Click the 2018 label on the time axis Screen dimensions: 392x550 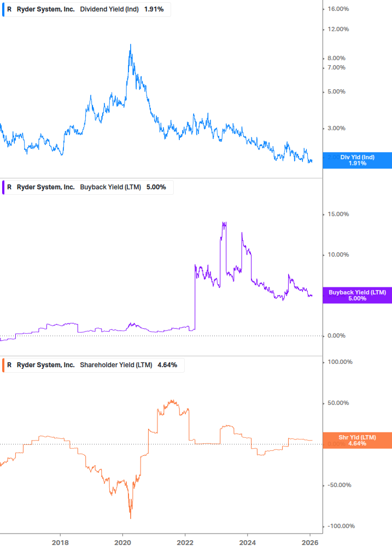tap(60, 543)
